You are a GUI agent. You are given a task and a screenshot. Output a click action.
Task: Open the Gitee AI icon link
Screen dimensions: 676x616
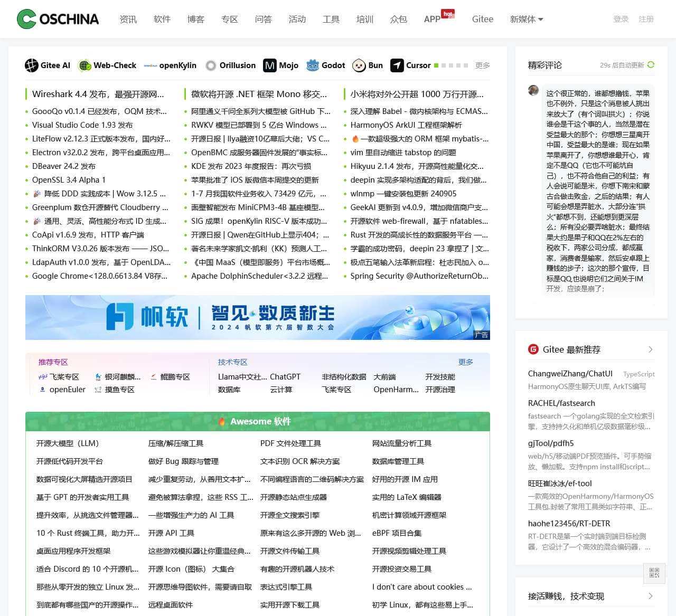[x=32, y=65]
